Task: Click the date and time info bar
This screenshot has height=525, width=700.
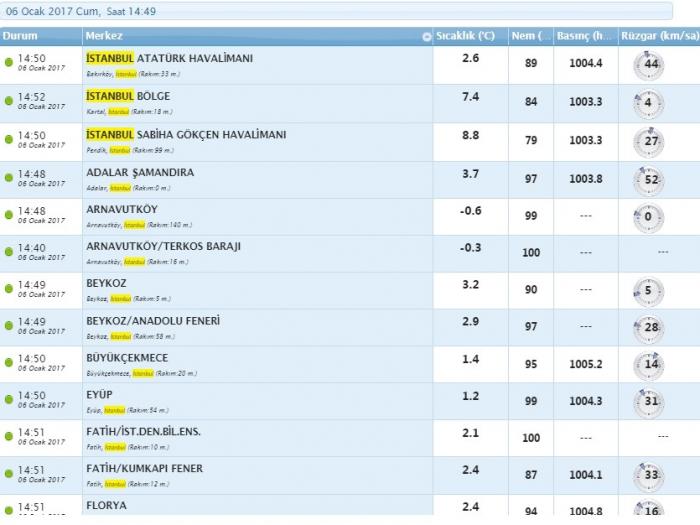Action: 336,11
